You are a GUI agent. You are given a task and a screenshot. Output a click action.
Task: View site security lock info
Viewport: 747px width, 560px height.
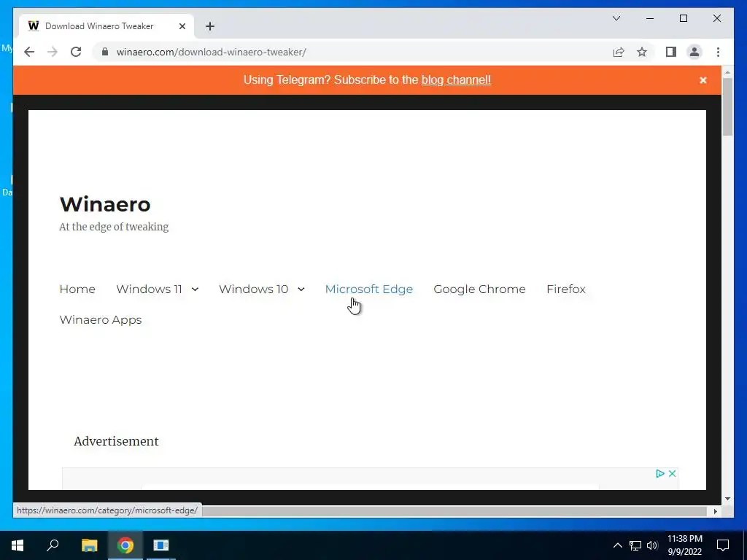105,52
